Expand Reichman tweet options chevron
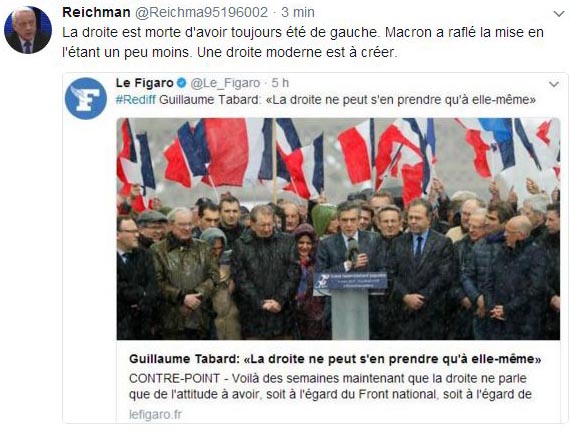 point(558,14)
